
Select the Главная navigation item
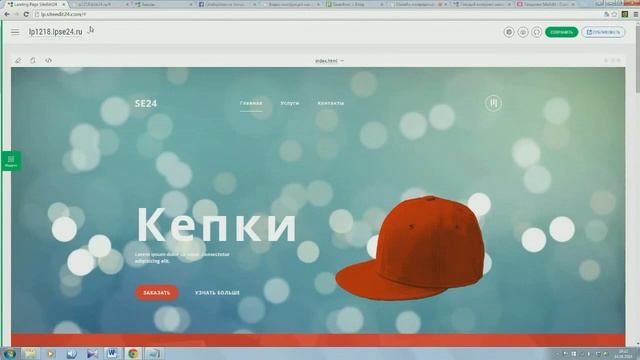[x=251, y=103]
